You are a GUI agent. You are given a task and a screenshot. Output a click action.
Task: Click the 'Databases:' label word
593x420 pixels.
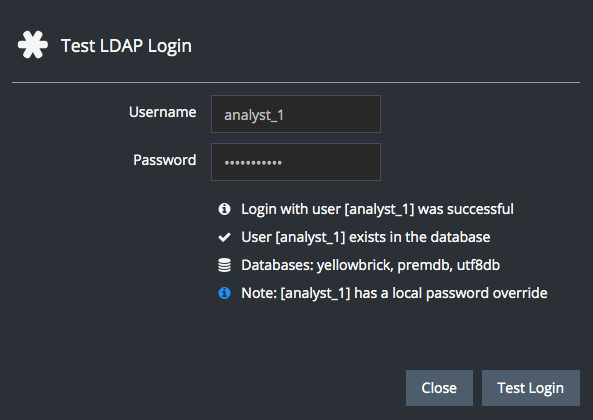point(278,265)
